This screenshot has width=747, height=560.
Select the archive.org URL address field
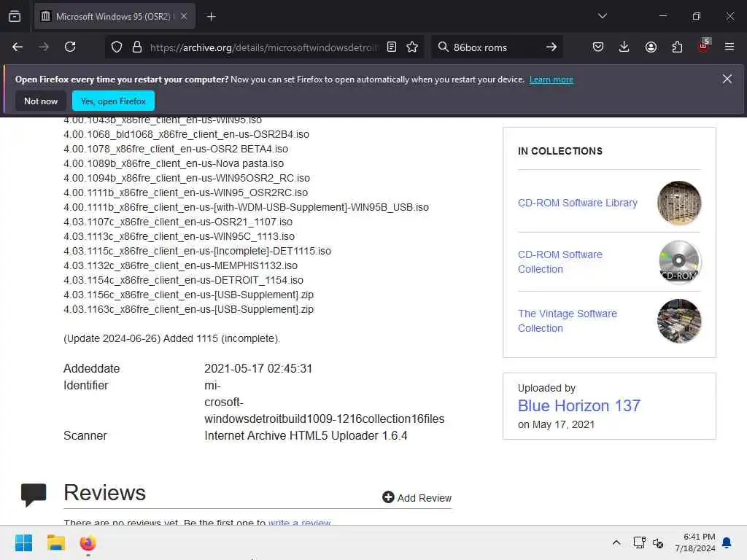(x=264, y=47)
